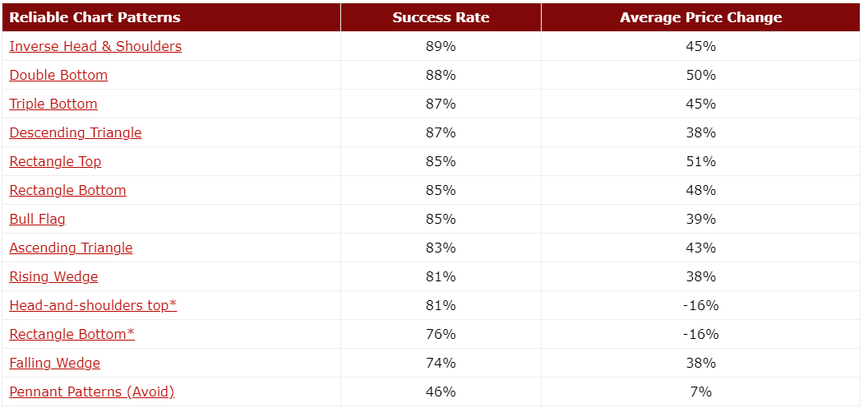Click the Double Bottom pattern link

[58, 75]
